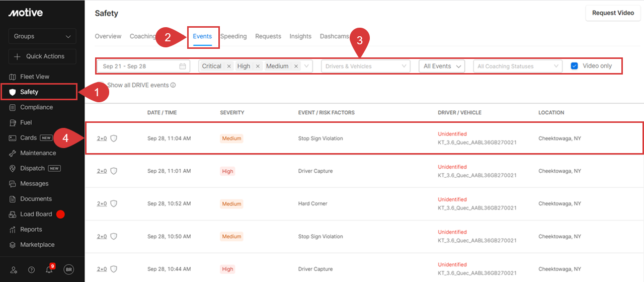
Task: Click 2+0 link in 11:01 AM row
Action: tap(102, 171)
